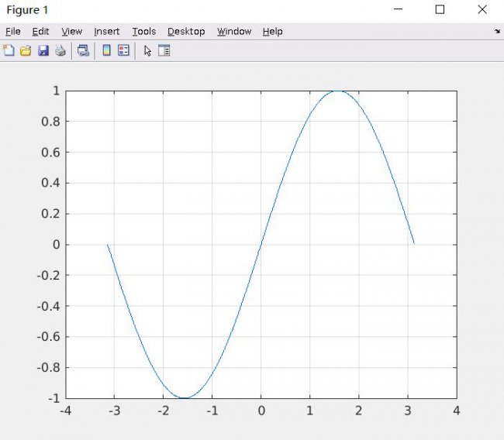Screen dimensions: 504x440
Task: Open the Window menu
Action: click(234, 32)
